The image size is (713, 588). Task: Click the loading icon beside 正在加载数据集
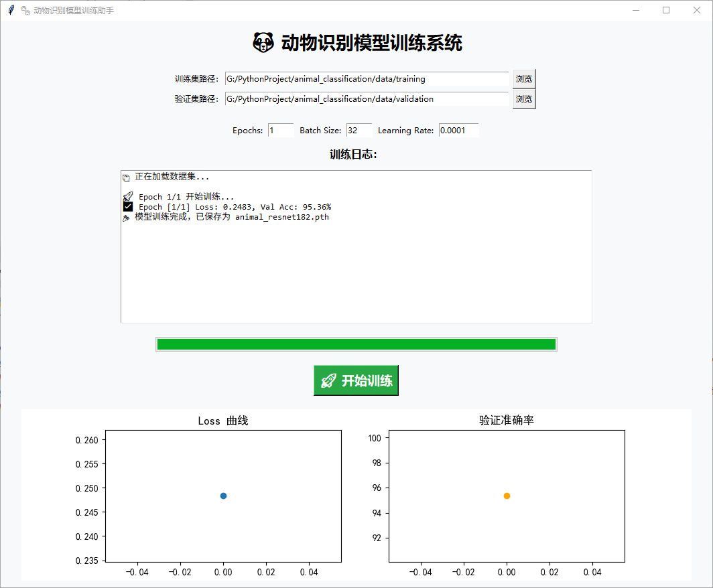click(126, 177)
